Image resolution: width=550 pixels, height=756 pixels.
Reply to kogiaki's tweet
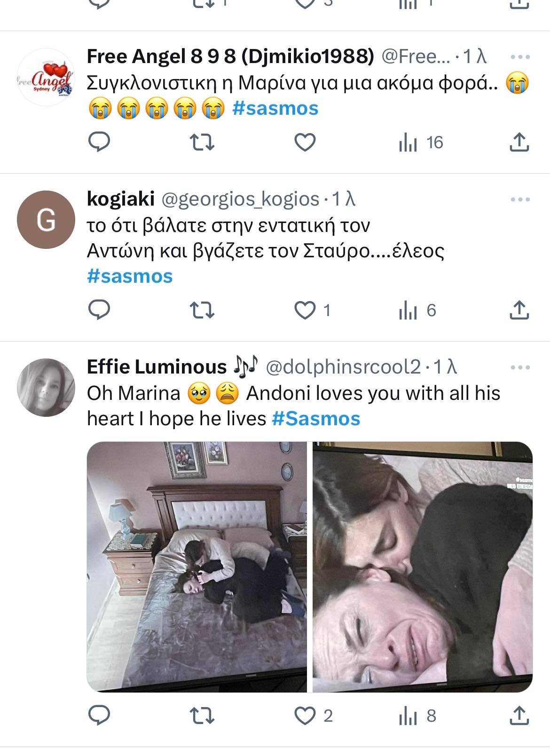pyautogui.click(x=99, y=310)
